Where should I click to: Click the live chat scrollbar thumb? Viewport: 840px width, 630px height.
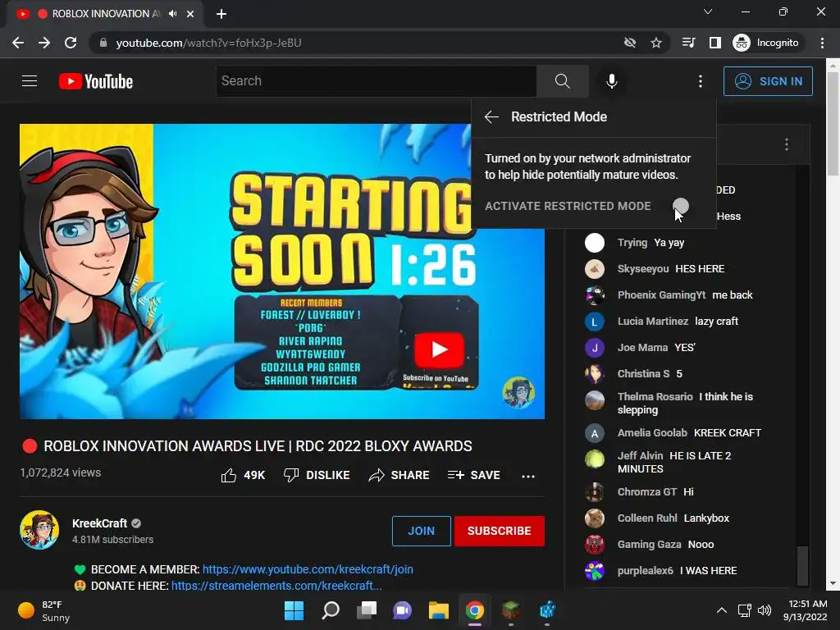(802, 566)
